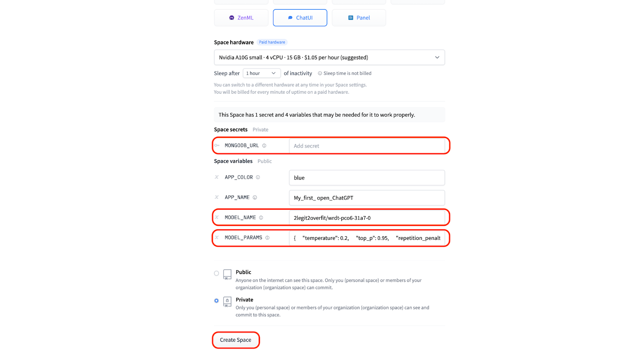
Task: Open the Space hardware dropdown
Action: coord(329,58)
